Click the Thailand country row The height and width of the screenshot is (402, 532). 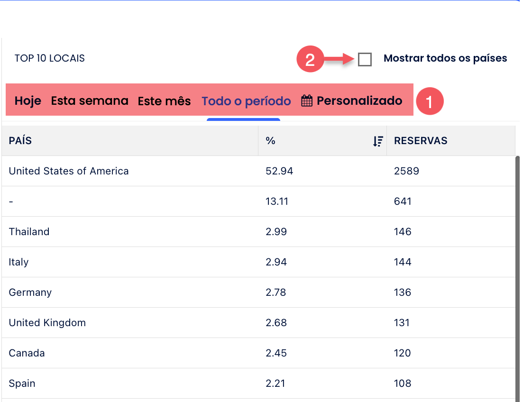pyautogui.click(x=29, y=232)
